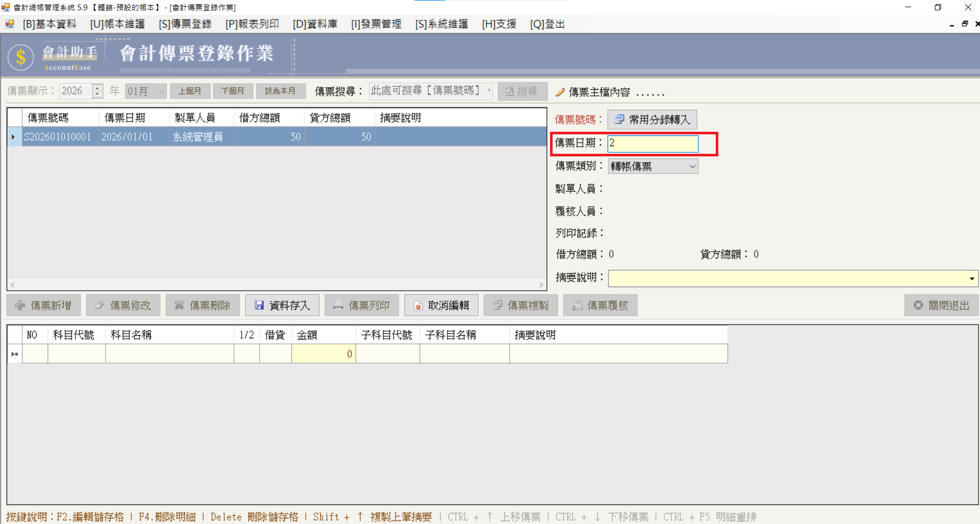Cancel editing via the 取消編輯 icon button
Image resolution: width=980 pixels, height=524 pixels.
pos(417,305)
